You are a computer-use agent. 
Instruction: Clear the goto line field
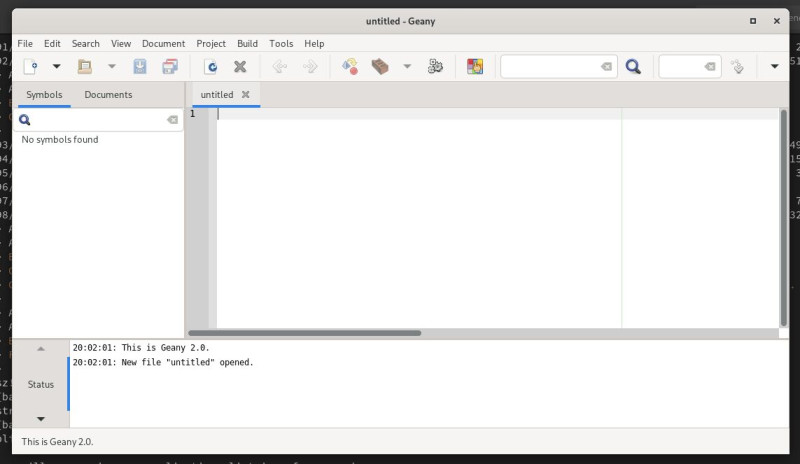pyautogui.click(x=710, y=66)
